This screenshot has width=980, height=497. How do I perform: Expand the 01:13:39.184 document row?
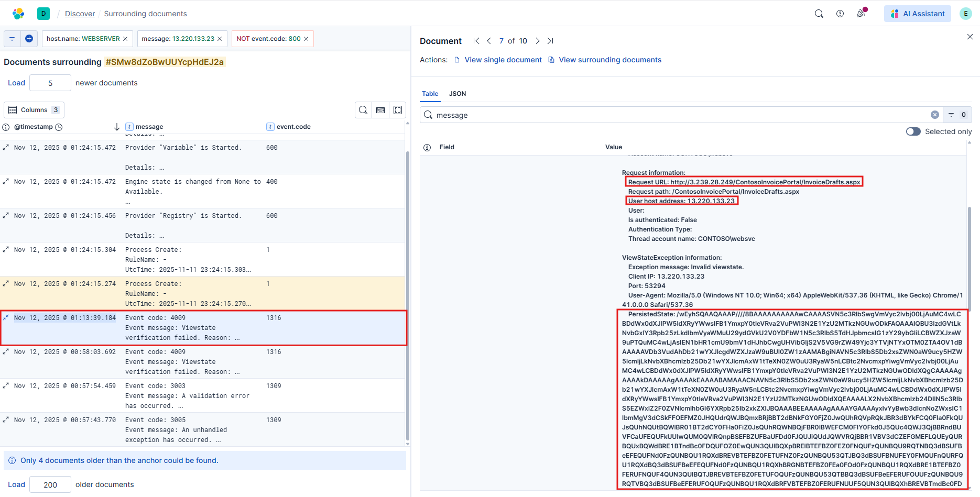pos(6,318)
